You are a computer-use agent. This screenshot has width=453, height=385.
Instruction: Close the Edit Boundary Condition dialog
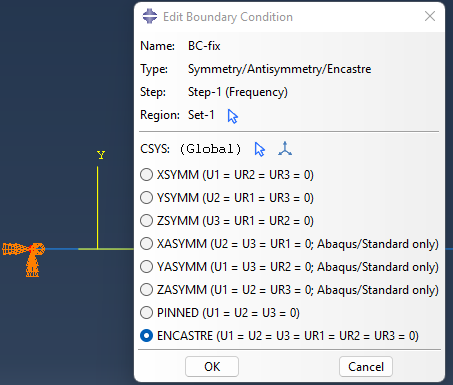(x=430, y=16)
